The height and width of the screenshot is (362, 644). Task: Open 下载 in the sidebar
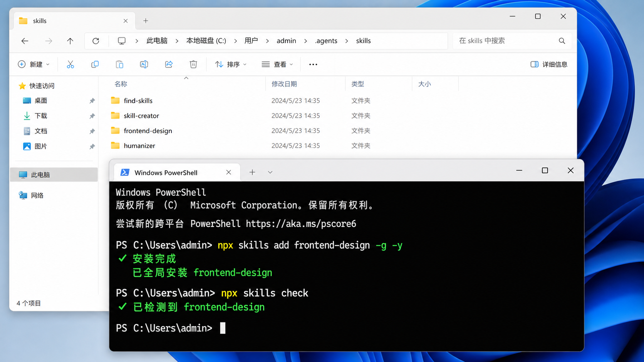[41, 116]
